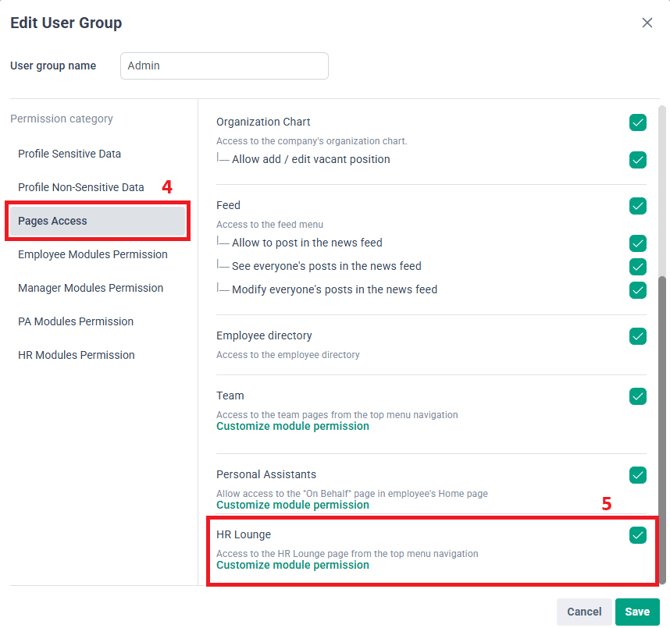The height and width of the screenshot is (628, 670).
Task: Open Customize module permission under HR Lounge
Action: [x=292, y=565]
